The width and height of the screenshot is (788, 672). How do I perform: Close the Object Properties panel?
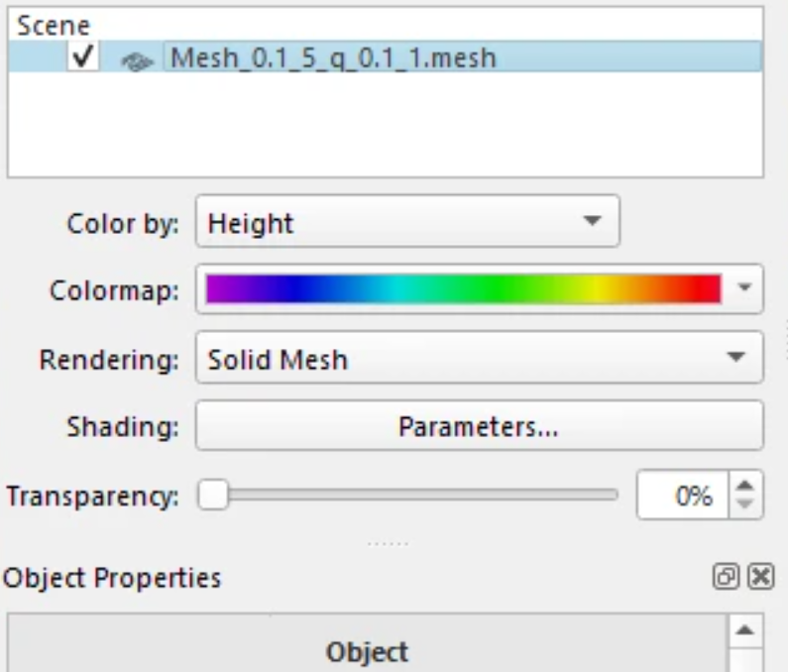click(x=760, y=577)
